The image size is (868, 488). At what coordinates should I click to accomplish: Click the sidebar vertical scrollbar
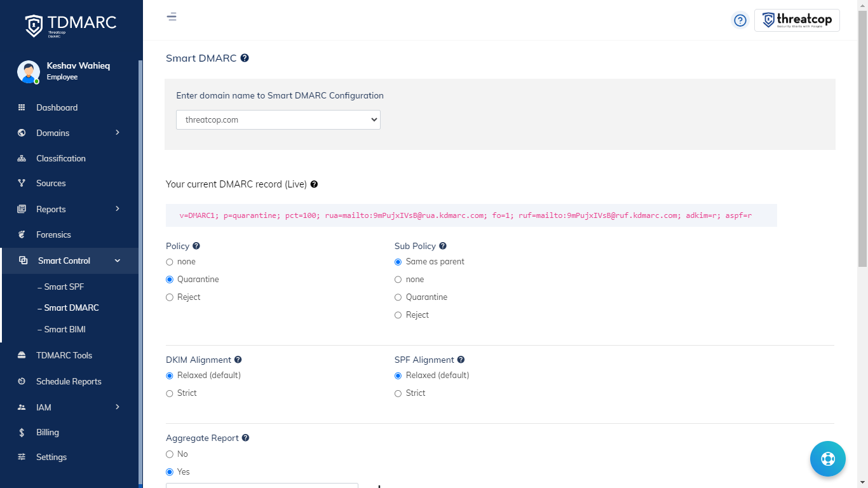click(140, 273)
